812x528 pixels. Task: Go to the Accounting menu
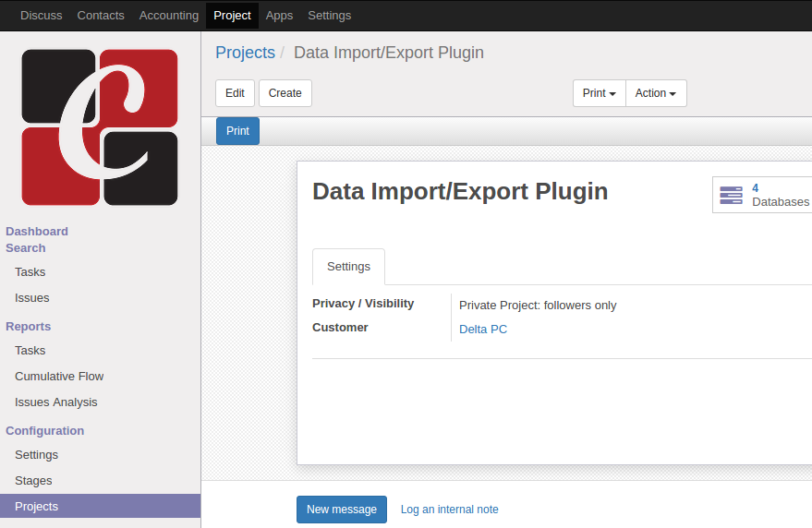(x=168, y=16)
